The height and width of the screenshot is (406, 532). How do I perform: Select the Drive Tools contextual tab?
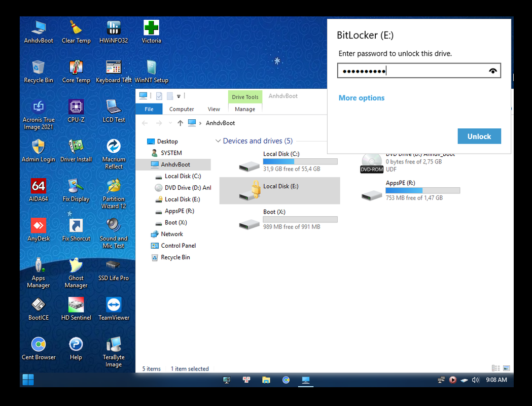click(245, 97)
